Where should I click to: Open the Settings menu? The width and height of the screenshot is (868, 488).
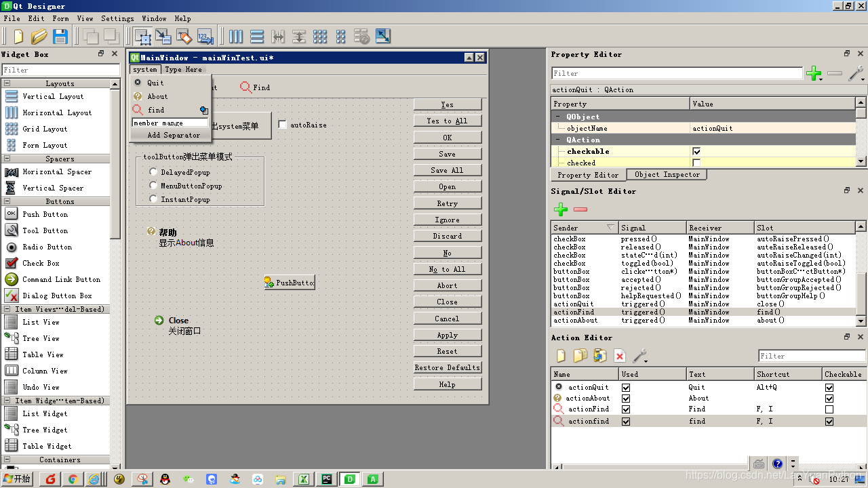[117, 18]
